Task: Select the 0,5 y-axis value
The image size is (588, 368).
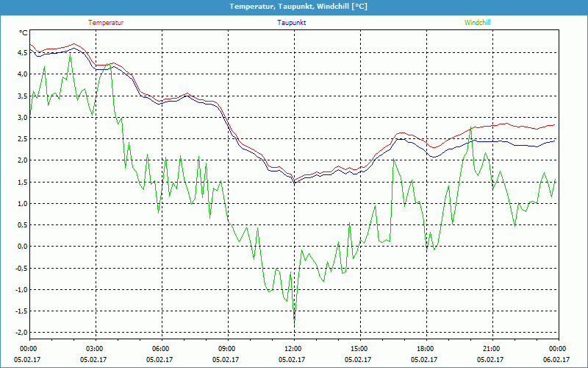Action: pos(23,225)
